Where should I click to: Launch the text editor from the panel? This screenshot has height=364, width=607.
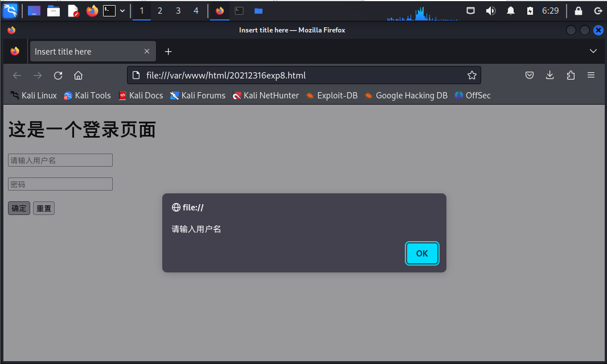[x=73, y=11]
